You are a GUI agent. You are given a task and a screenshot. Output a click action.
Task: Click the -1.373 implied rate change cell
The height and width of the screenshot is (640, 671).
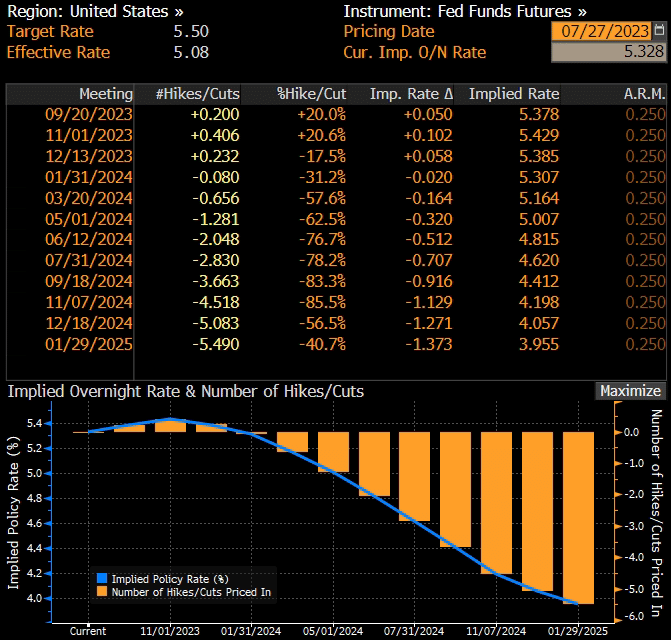pos(429,344)
